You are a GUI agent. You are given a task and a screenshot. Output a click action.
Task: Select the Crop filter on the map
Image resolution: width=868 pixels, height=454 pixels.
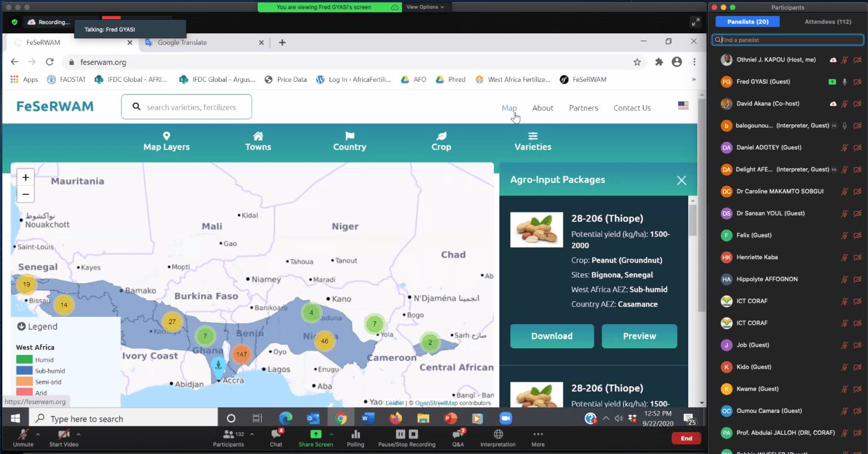tap(441, 141)
